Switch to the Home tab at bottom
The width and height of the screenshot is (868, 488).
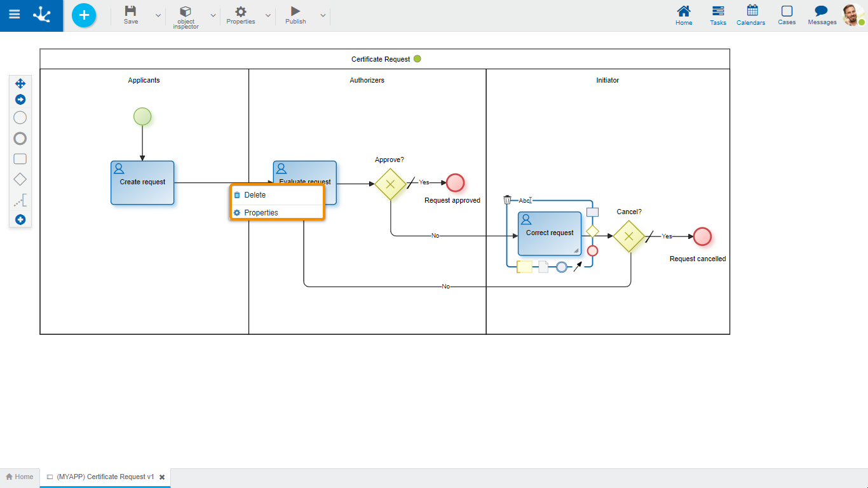pos(20,477)
